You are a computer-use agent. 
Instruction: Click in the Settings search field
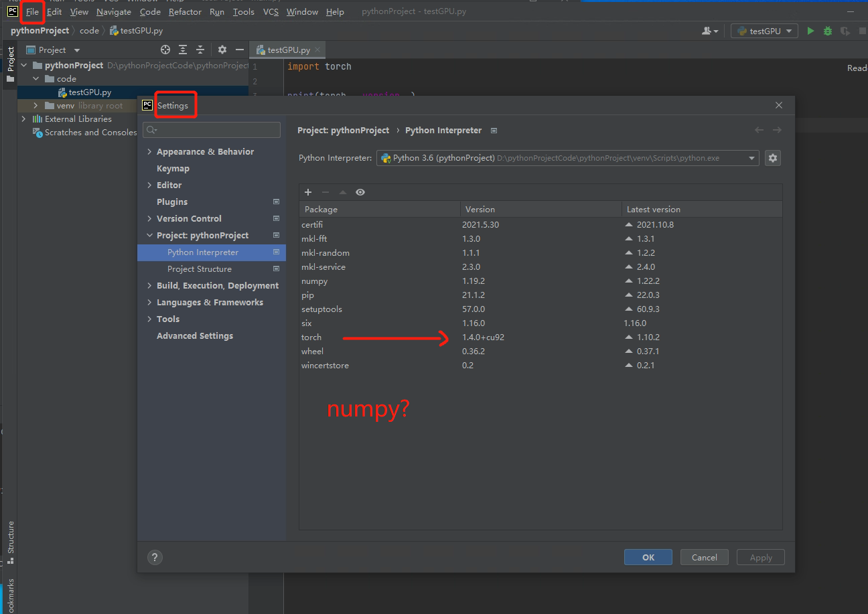pyautogui.click(x=212, y=130)
